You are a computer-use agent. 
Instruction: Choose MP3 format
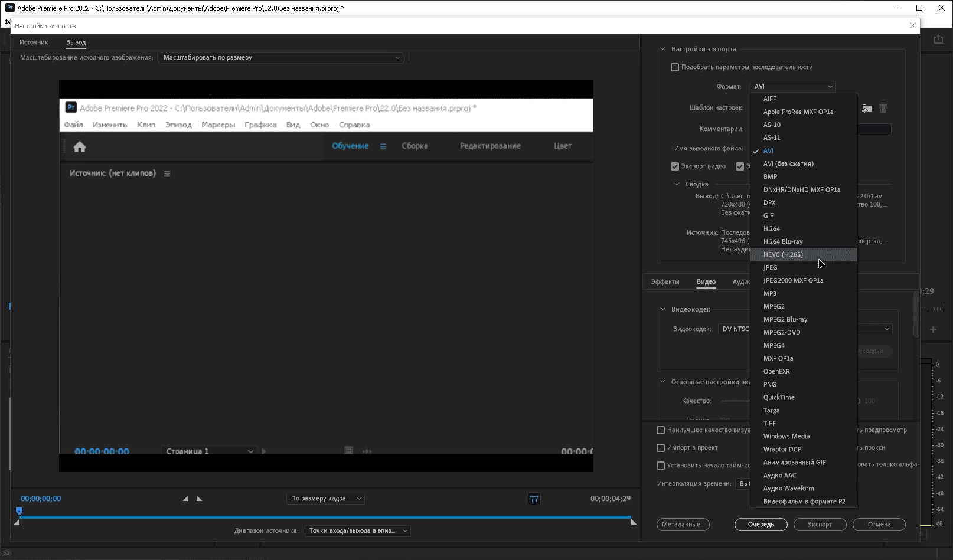tap(804, 294)
